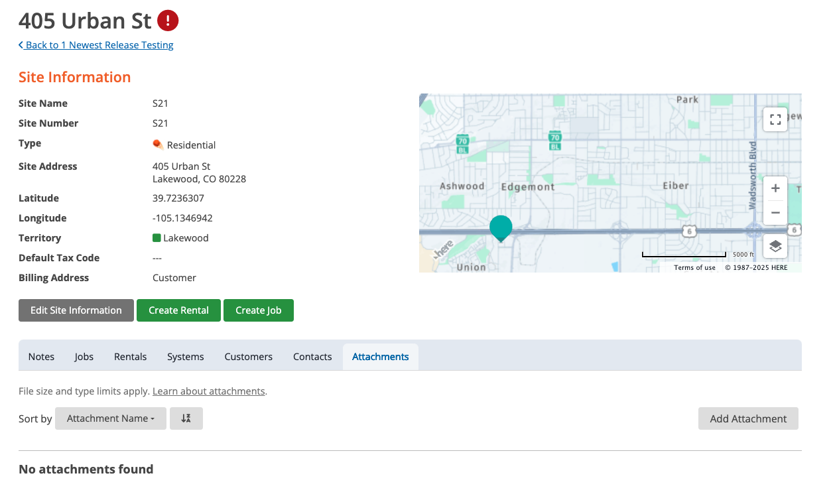The width and height of the screenshot is (831, 504).
Task: Click Edit Site Information button
Action: (x=76, y=310)
